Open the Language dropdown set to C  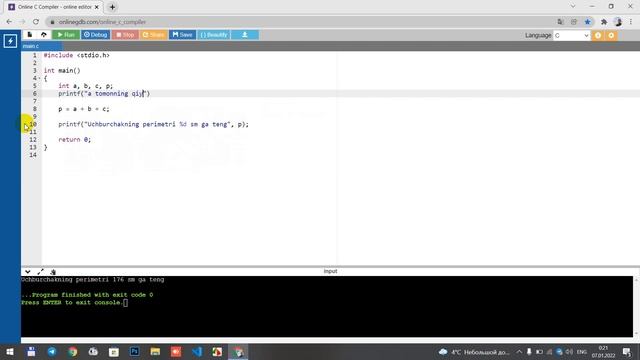pyautogui.click(x=571, y=36)
